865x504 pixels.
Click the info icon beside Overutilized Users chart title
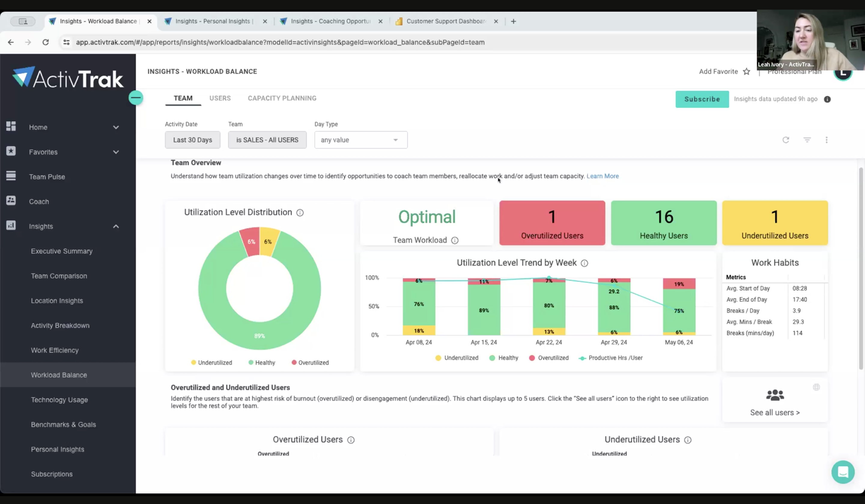pyautogui.click(x=351, y=440)
